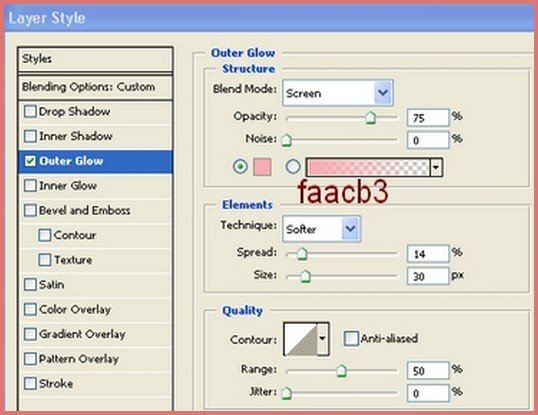Select the gradient radio button
The image size is (538, 415).
[x=293, y=167]
